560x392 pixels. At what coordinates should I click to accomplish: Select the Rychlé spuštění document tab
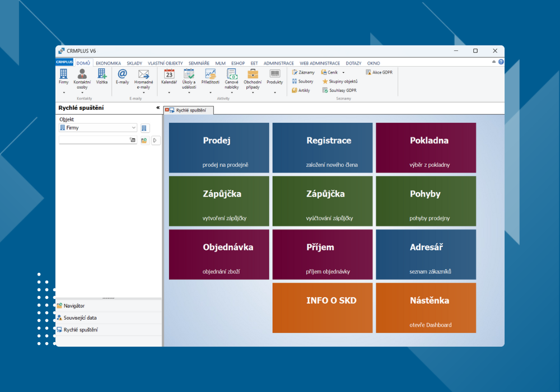[189, 110]
